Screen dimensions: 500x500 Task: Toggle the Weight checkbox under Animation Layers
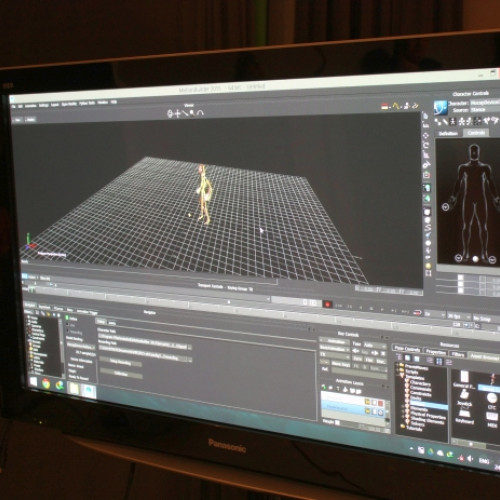[x=337, y=423]
